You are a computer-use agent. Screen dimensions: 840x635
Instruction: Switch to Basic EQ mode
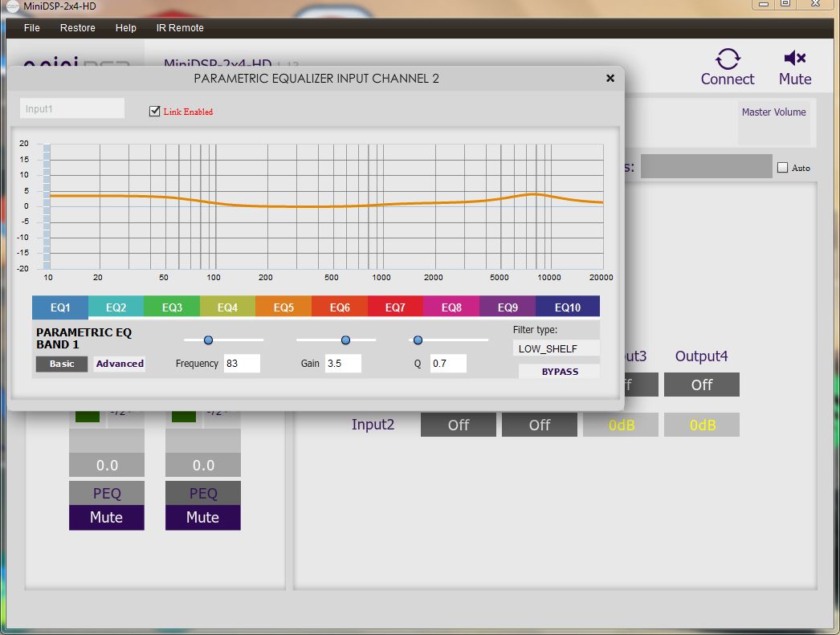click(62, 364)
